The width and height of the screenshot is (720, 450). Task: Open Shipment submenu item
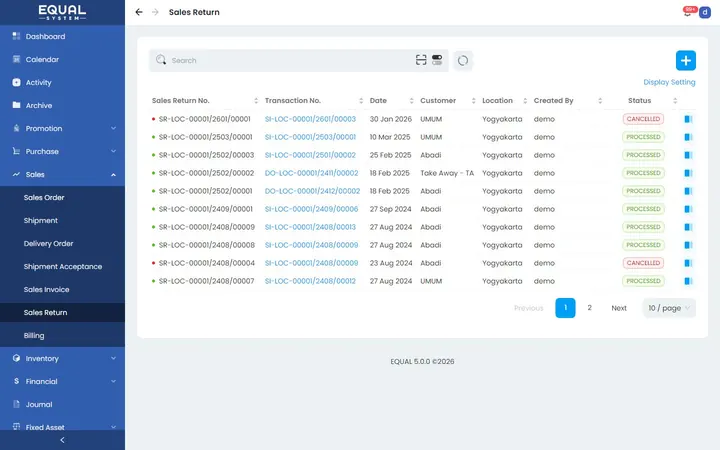tap(62, 220)
